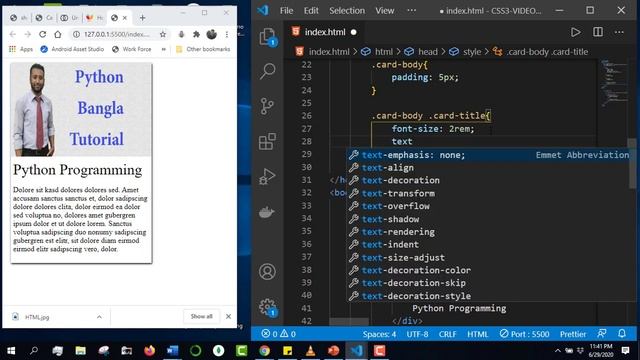This screenshot has width=640, height=360.
Task: Open the View menu in VS Code
Action: point(384,11)
